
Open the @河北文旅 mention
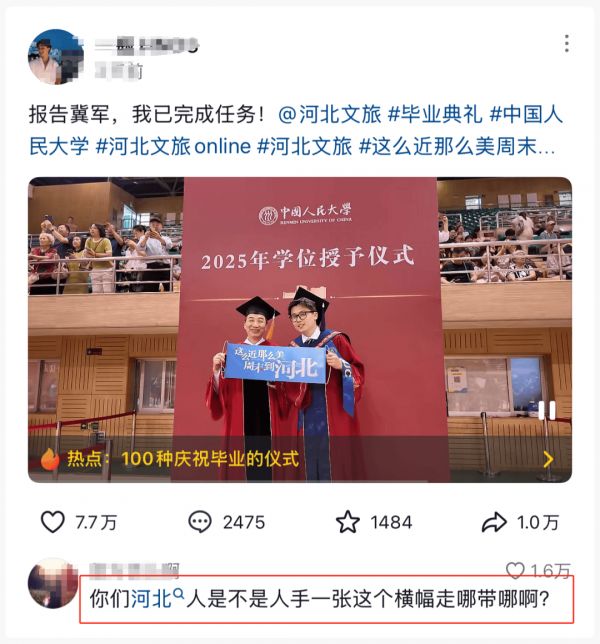pyautogui.click(x=330, y=114)
